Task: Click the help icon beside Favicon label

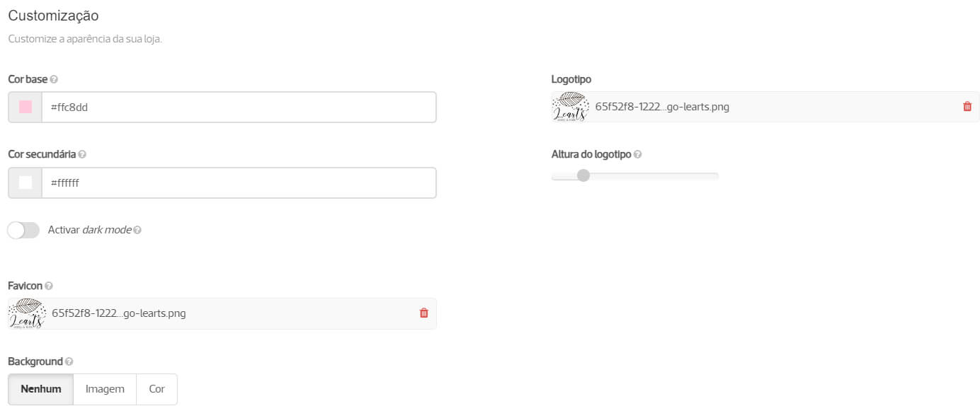Action: click(49, 286)
